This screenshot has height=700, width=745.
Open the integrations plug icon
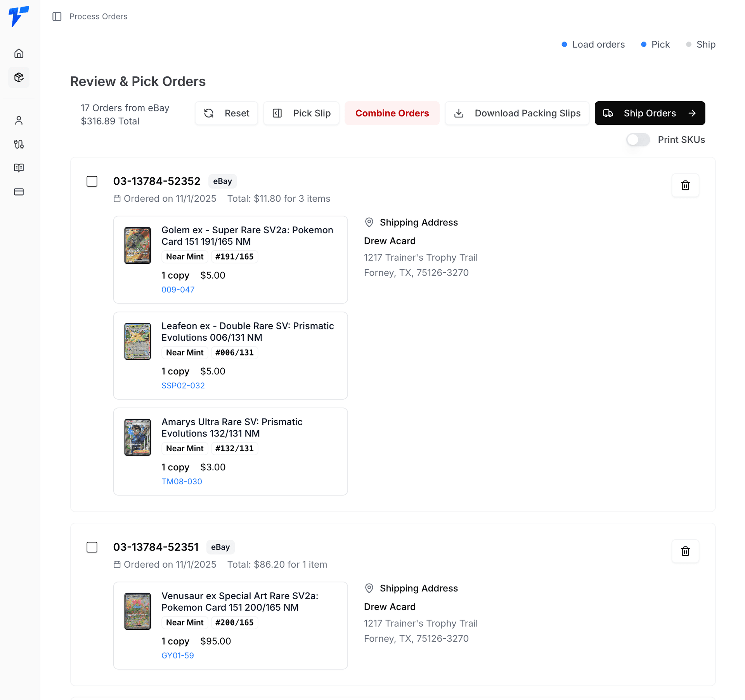click(19, 144)
